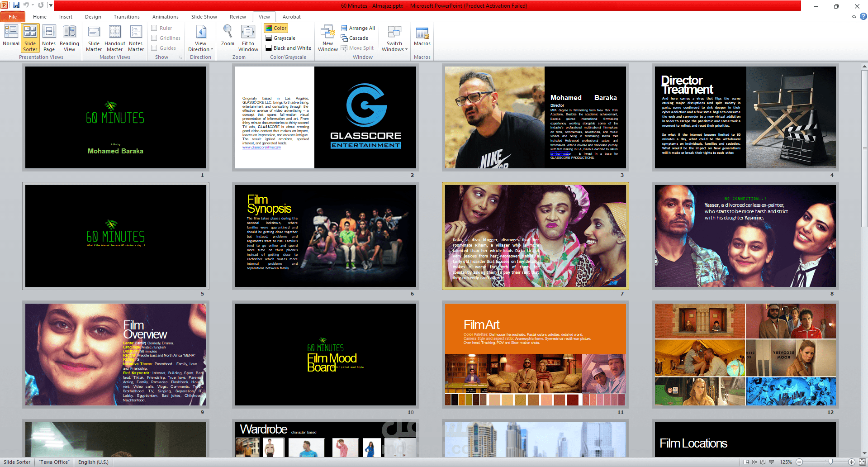This screenshot has width=868, height=467.
Task: Click the Move Split option
Action: [357, 48]
